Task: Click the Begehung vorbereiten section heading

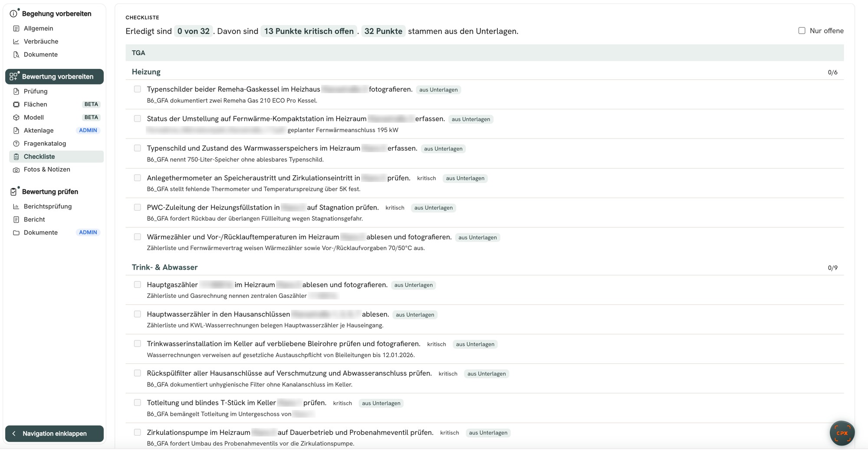Action: [x=56, y=14]
